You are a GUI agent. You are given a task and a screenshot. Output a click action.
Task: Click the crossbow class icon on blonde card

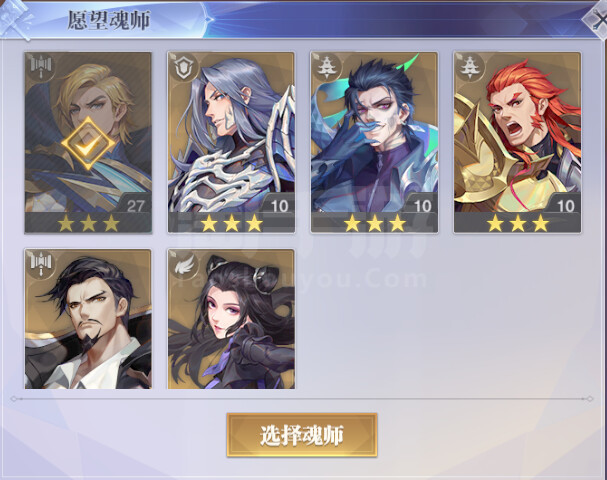(x=41, y=67)
